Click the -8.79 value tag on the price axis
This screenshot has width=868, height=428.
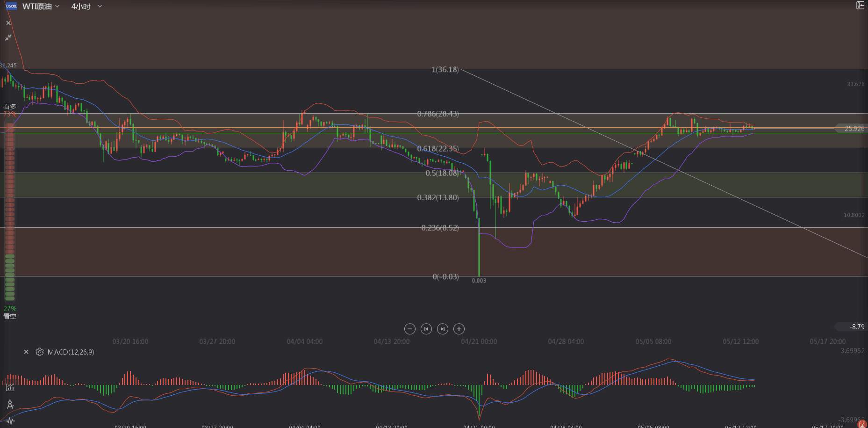851,327
